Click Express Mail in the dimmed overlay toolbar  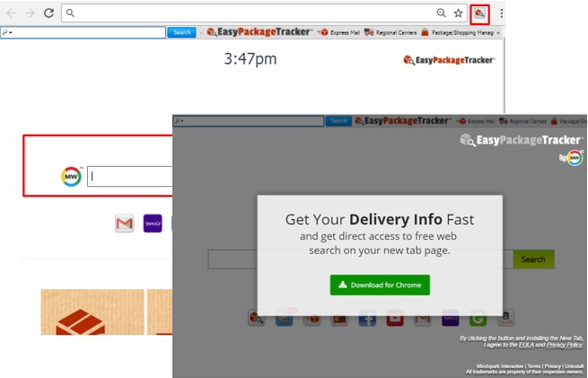(x=476, y=121)
